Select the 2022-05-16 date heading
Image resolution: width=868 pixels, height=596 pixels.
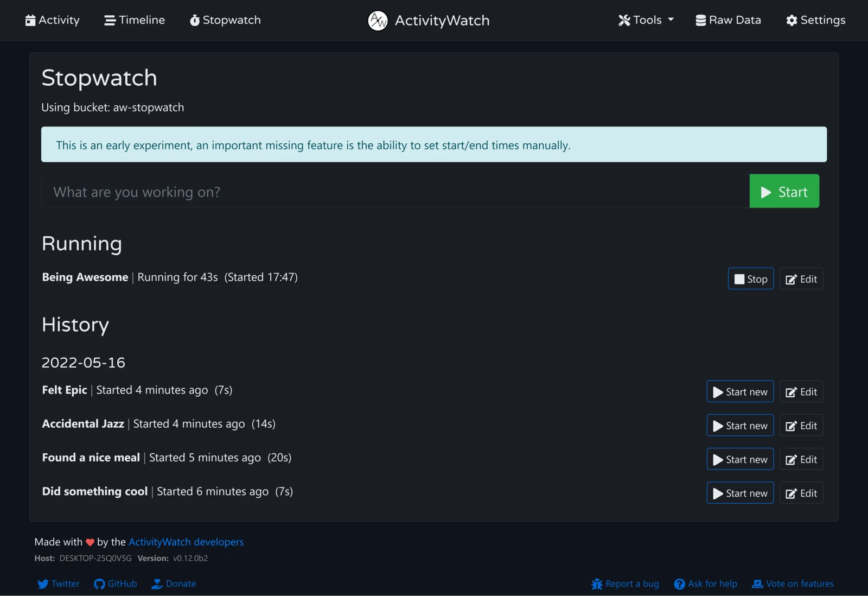click(84, 363)
